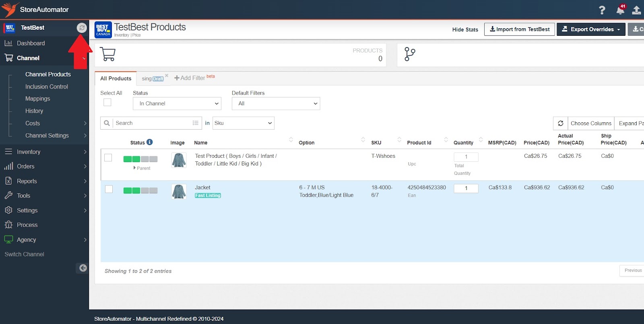Expand the Parent row of Test Product
This screenshot has width=644, height=324.
click(142, 168)
